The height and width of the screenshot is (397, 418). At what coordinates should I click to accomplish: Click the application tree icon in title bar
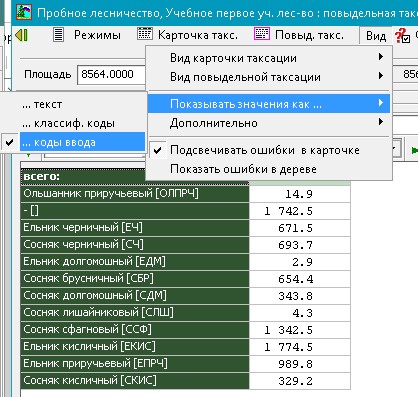24,12
